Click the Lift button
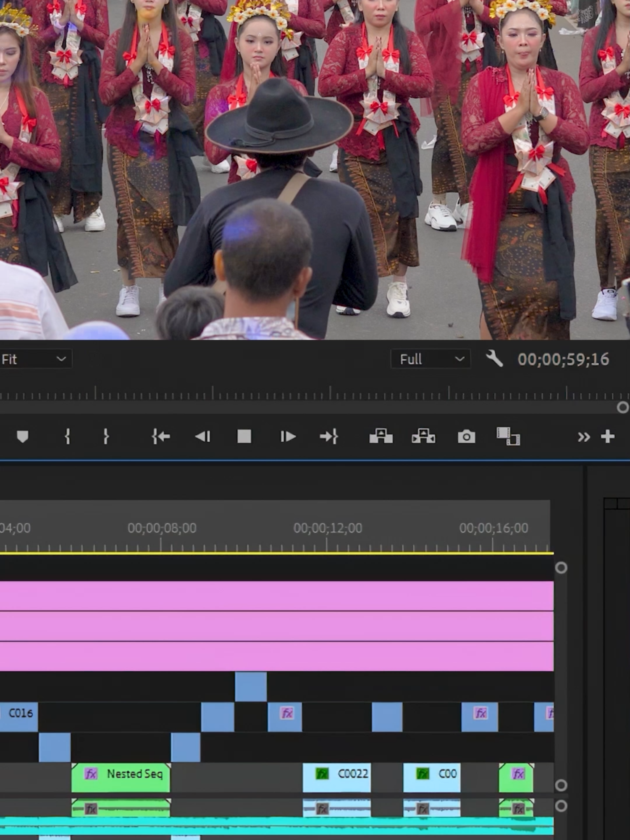Viewport: 630px width, 840px height. coord(381,436)
